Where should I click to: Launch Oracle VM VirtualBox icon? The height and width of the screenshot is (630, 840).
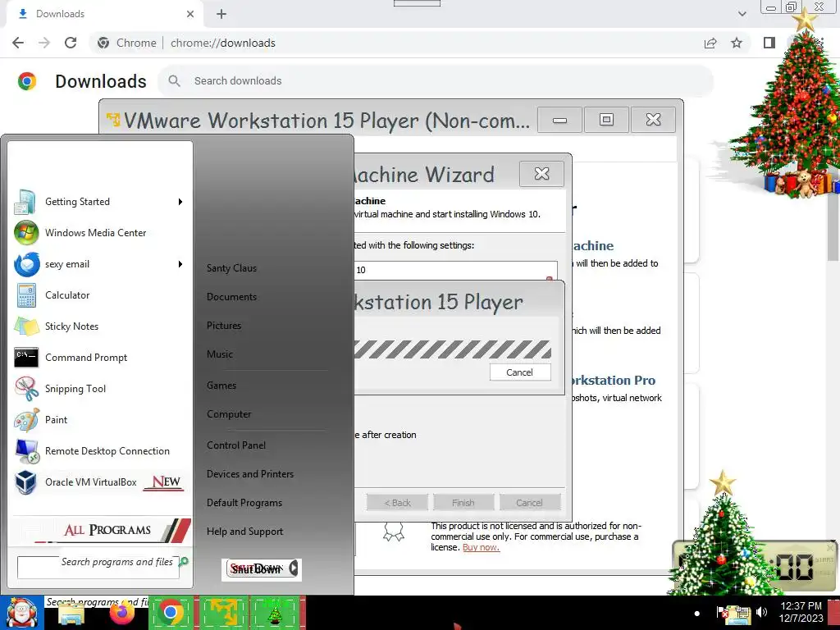(25, 482)
